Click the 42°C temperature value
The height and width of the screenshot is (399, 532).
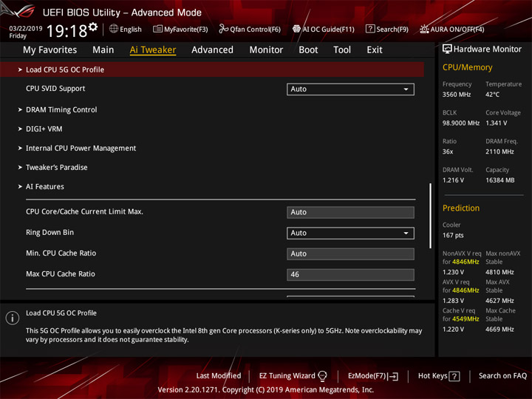point(492,95)
